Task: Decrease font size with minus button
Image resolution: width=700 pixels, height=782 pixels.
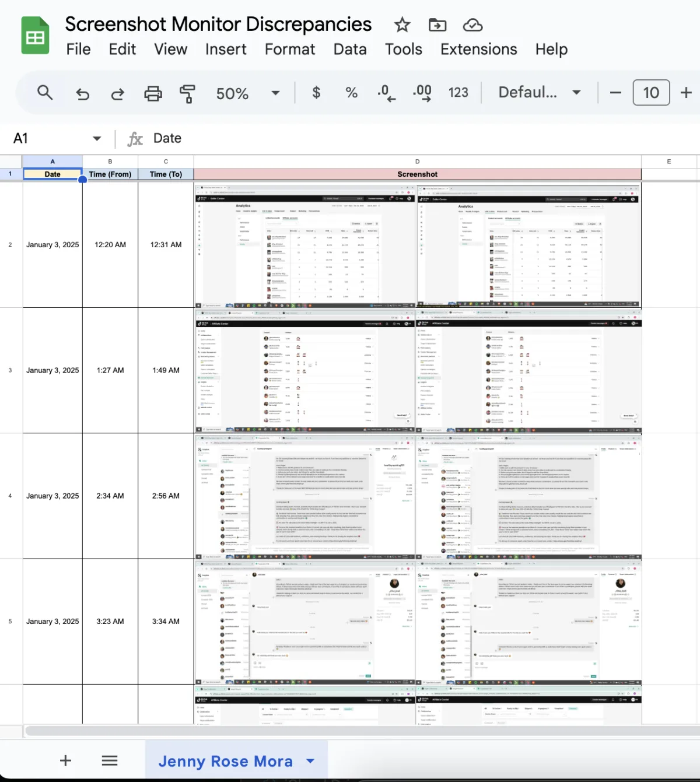Action: coord(615,93)
